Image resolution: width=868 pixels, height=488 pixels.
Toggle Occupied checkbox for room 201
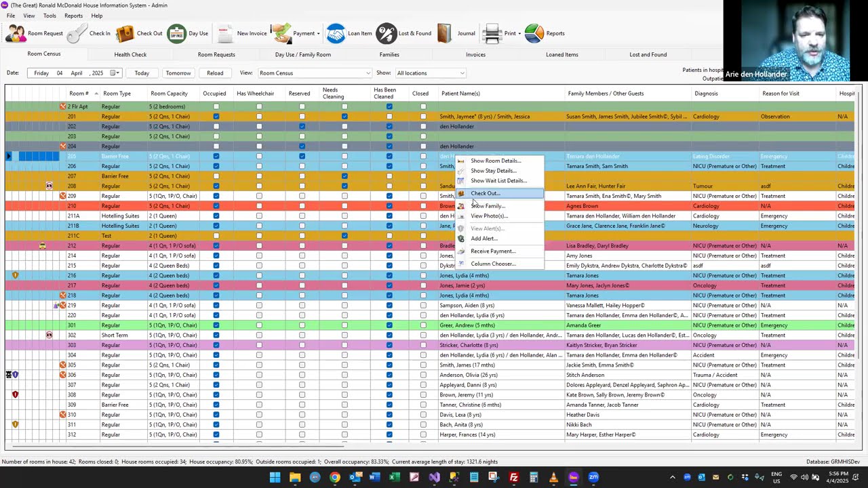click(x=216, y=117)
